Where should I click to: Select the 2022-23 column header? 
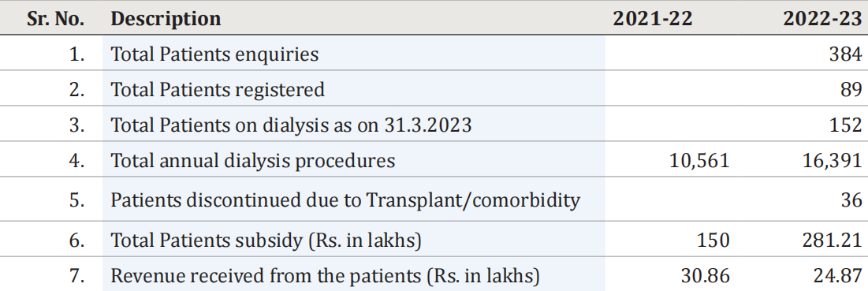822,19
